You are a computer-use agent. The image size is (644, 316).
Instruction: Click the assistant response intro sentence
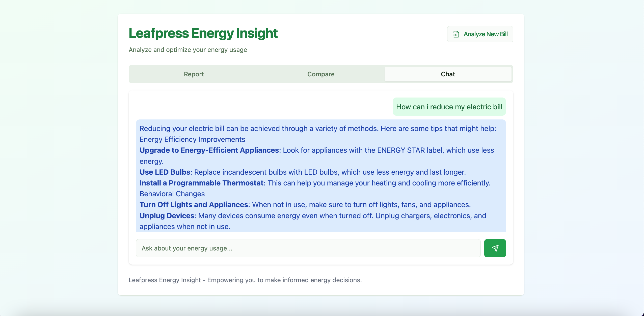click(x=318, y=129)
